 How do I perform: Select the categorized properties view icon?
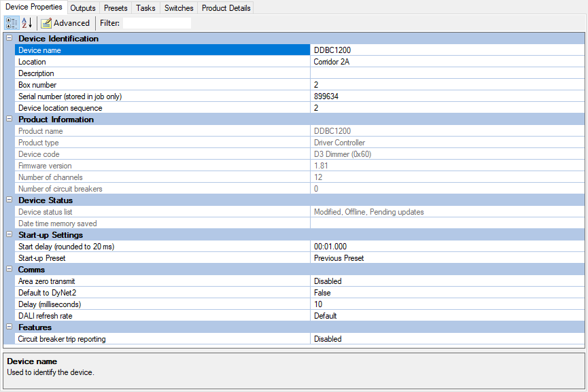11,22
